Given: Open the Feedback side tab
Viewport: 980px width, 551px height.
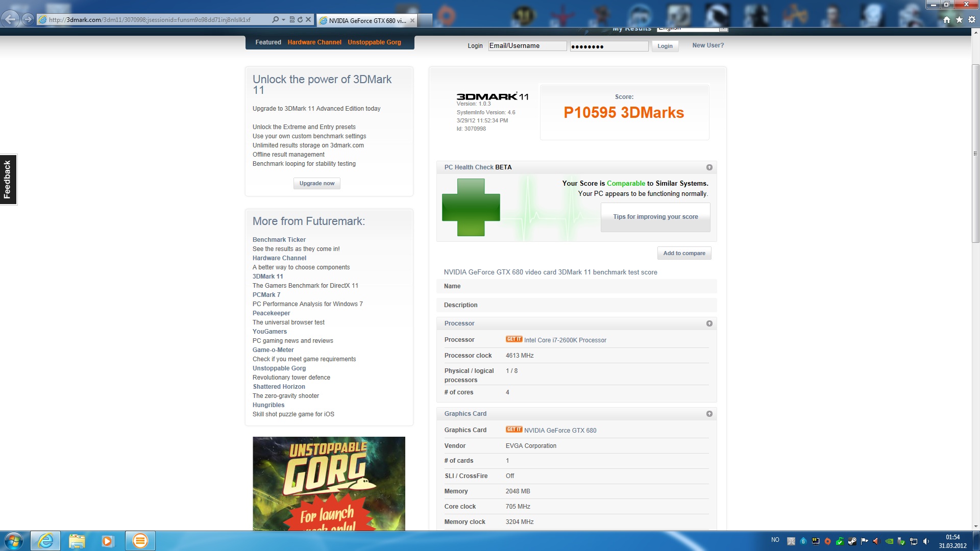Looking at the screenshot, I should tap(8, 180).
